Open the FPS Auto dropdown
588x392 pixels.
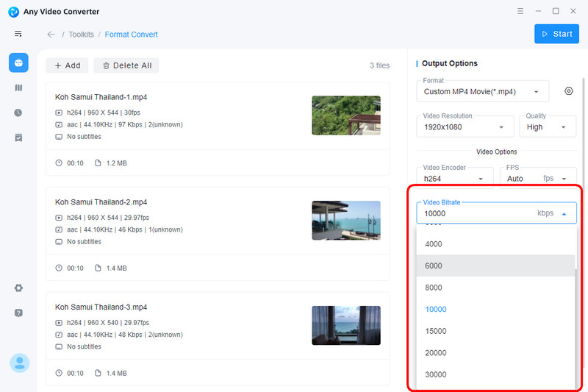point(538,177)
